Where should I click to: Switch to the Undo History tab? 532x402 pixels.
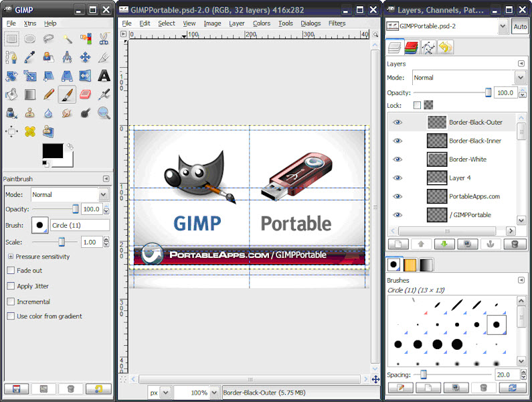pos(445,48)
